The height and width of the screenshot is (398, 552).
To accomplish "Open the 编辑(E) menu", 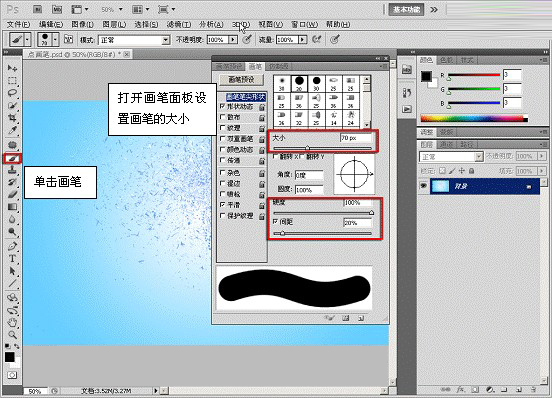I will (51, 24).
